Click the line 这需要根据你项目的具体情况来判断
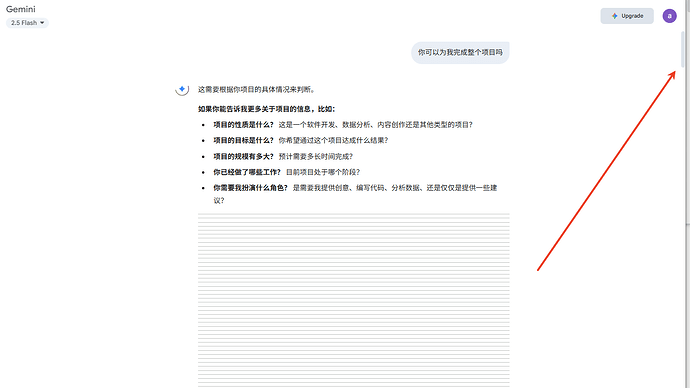690x388 pixels. tap(257, 90)
